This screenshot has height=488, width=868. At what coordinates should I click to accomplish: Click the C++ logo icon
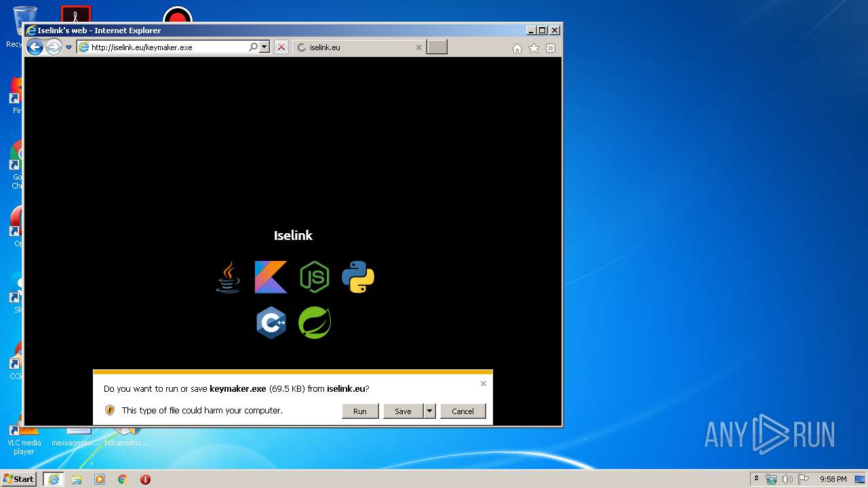[271, 323]
